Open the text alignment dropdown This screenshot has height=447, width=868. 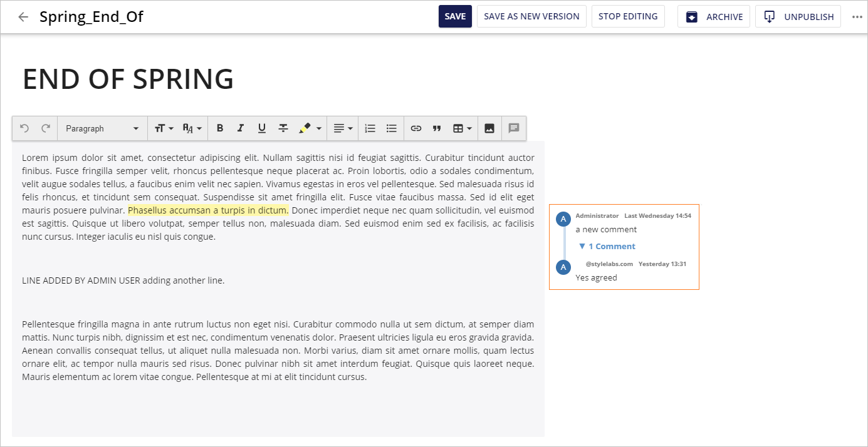click(x=343, y=128)
